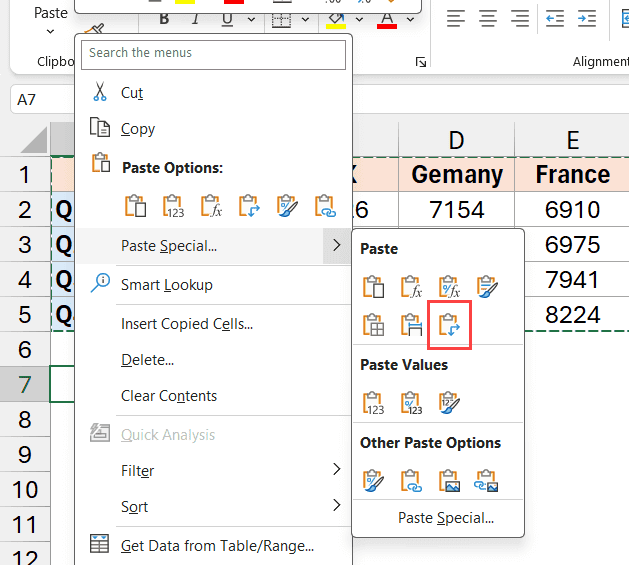
Task: Click the Search the menus field
Action: 214,53
